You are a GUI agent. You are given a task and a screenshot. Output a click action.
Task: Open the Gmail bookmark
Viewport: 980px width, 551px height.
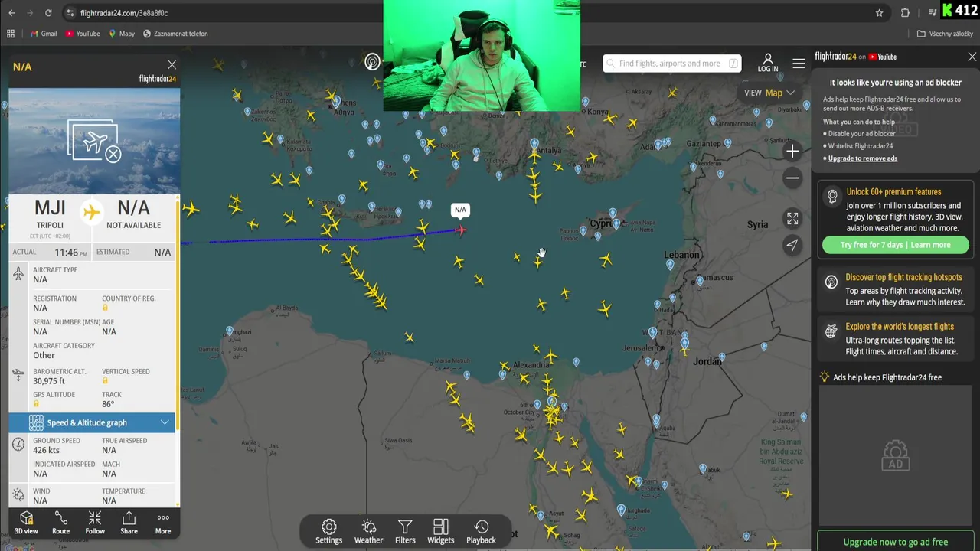pos(44,34)
